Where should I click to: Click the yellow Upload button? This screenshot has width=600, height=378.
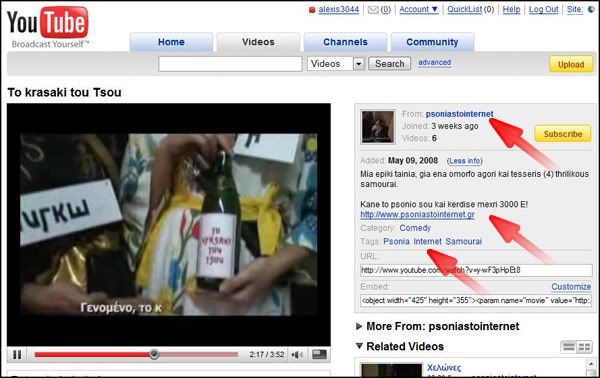coord(571,64)
